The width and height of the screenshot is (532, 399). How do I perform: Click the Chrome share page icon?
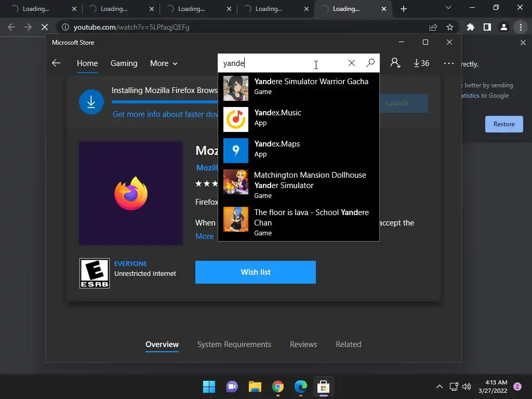[x=433, y=27]
